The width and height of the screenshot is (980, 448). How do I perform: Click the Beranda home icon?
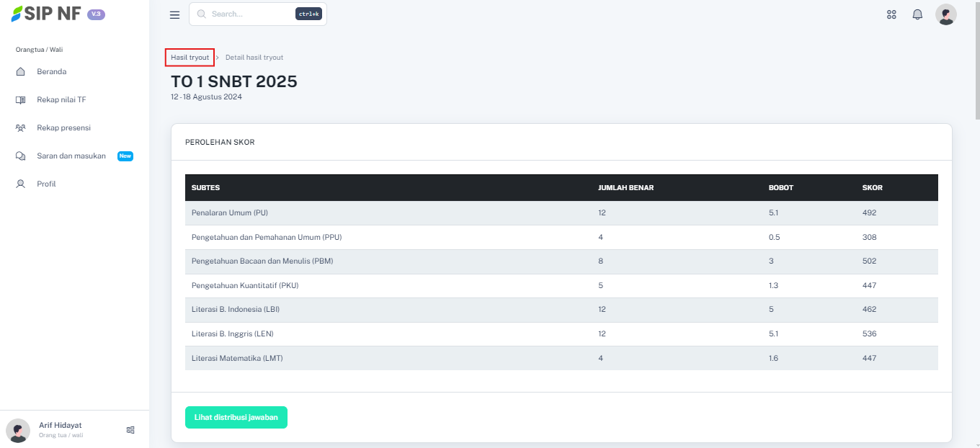pos(21,72)
